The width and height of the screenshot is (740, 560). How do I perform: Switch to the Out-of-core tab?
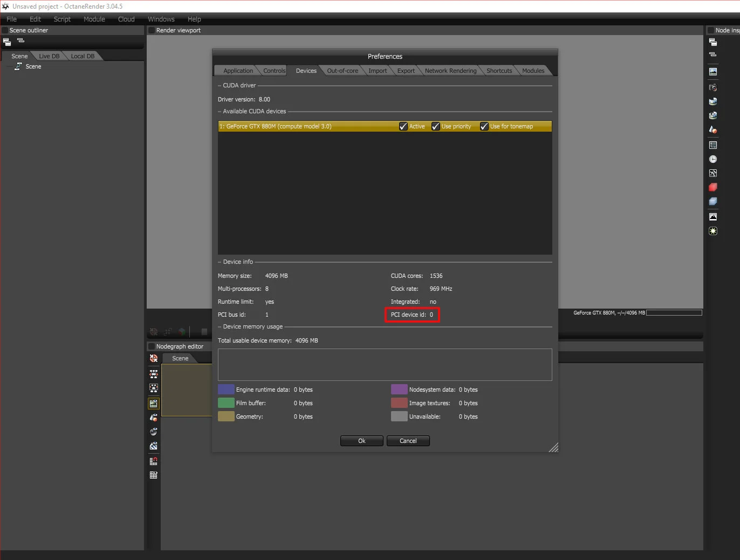point(342,71)
